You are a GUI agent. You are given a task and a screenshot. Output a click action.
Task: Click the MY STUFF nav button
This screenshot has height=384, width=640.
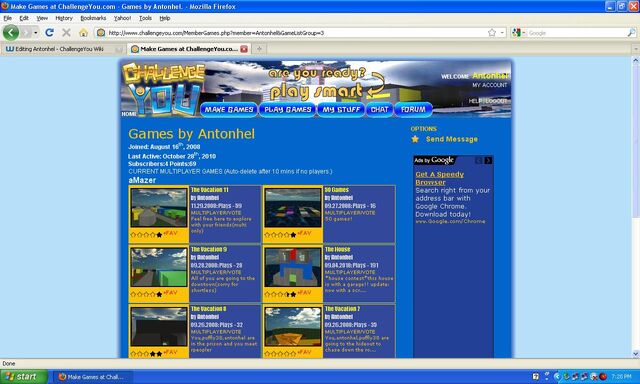pyautogui.click(x=341, y=109)
